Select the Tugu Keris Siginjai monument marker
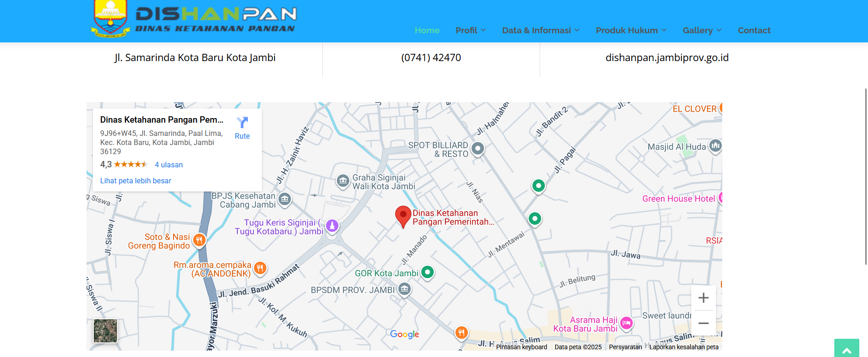 tap(332, 225)
